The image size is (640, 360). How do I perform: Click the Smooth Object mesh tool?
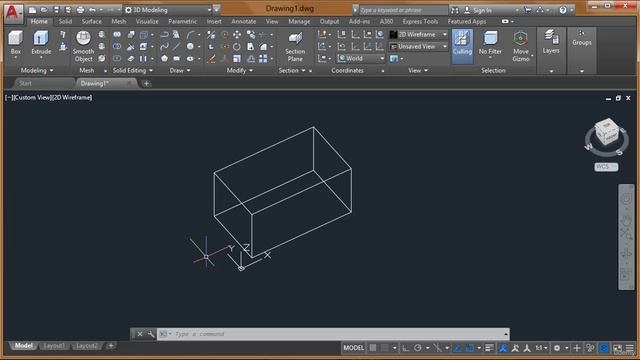[x=83, y=46]
